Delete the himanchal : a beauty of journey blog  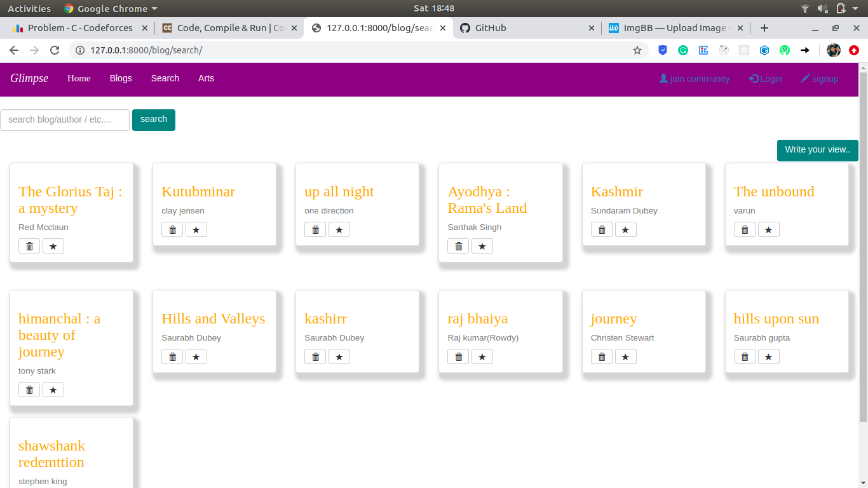(29, 390)
